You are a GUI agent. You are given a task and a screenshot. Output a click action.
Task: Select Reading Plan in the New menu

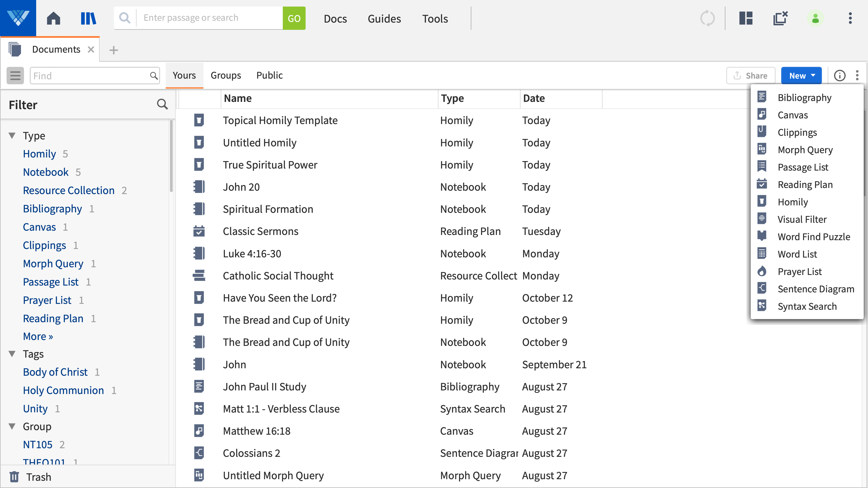tap(805, 184)
